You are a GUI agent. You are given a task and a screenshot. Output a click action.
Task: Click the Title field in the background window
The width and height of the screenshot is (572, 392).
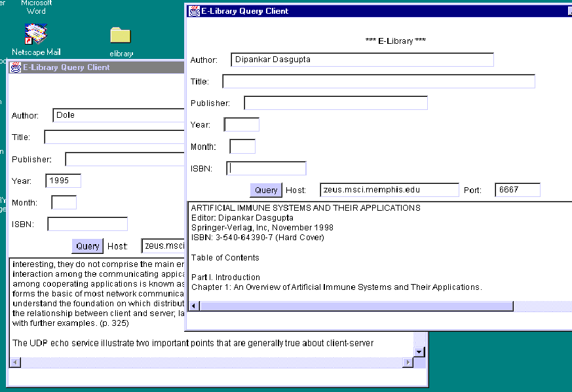tap(115, 137)
